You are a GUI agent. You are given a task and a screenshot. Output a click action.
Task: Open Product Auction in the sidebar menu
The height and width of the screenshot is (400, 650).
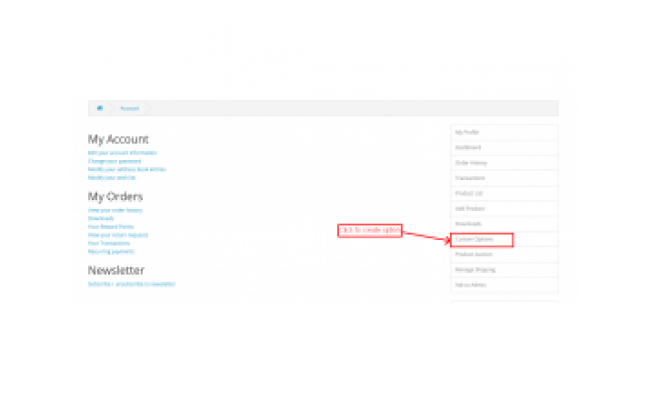coord(504,255)
